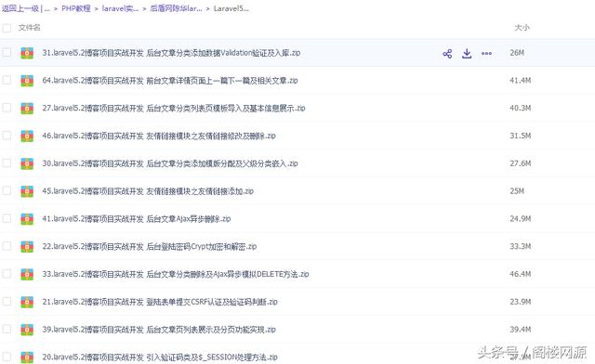The image size is (595, 364).
Task: Click the zip icon of file 22
Action: 27,247
